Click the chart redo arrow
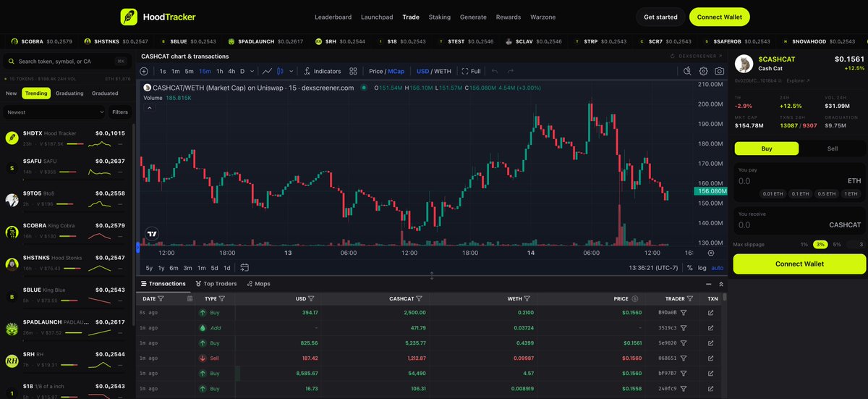 pyautogui.click(x=511, y=71)
